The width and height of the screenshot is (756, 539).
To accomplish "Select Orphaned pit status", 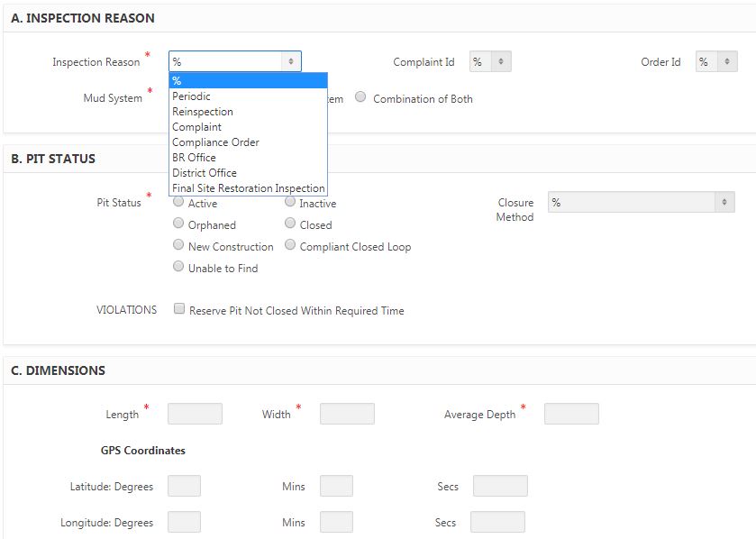I will pos(178,224).
